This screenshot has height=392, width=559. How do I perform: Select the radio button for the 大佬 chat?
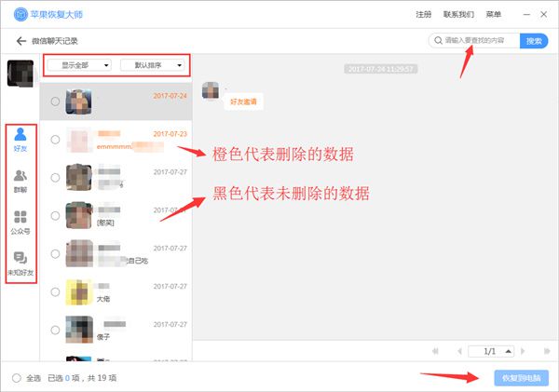[x=56, y=291]
